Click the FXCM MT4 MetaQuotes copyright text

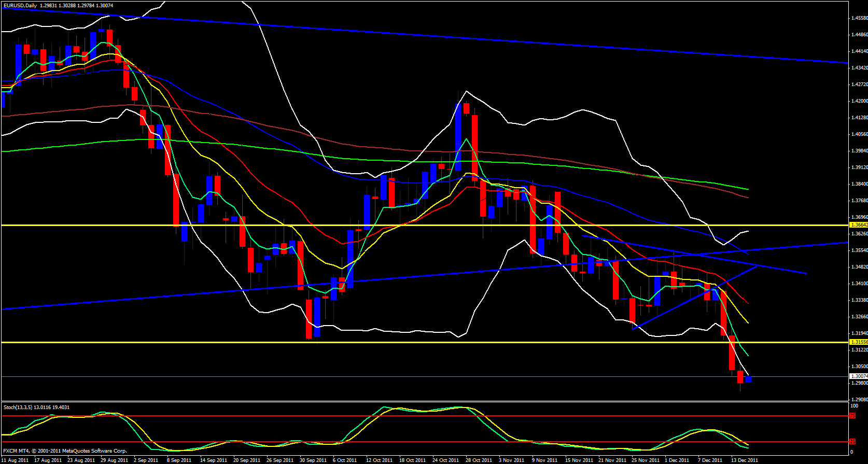point(65,451)
